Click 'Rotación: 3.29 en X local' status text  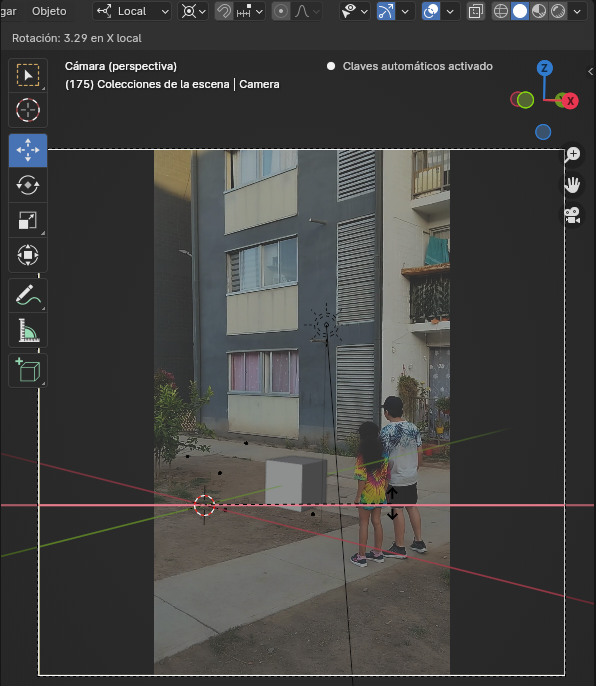click(x=77, y=38)
